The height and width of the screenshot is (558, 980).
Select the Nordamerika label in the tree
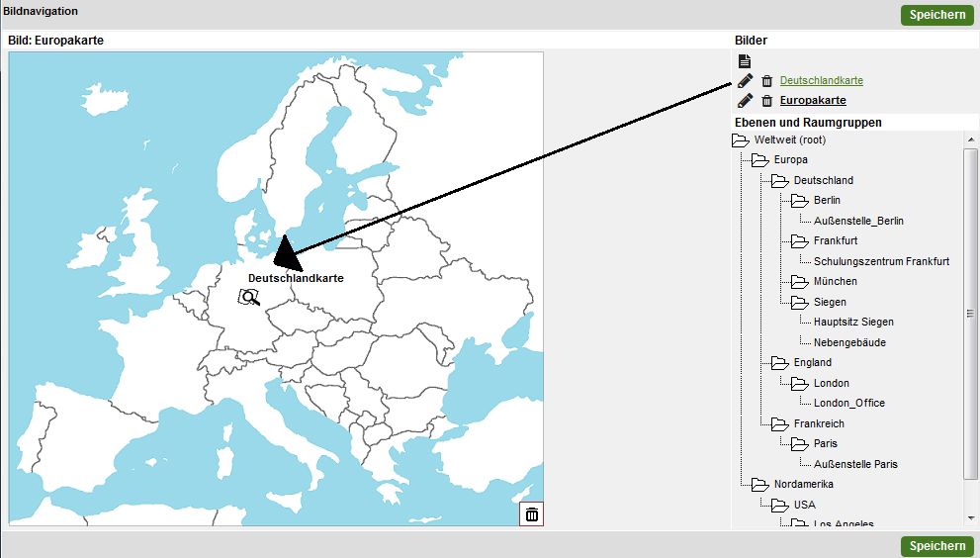click(803, 484)
